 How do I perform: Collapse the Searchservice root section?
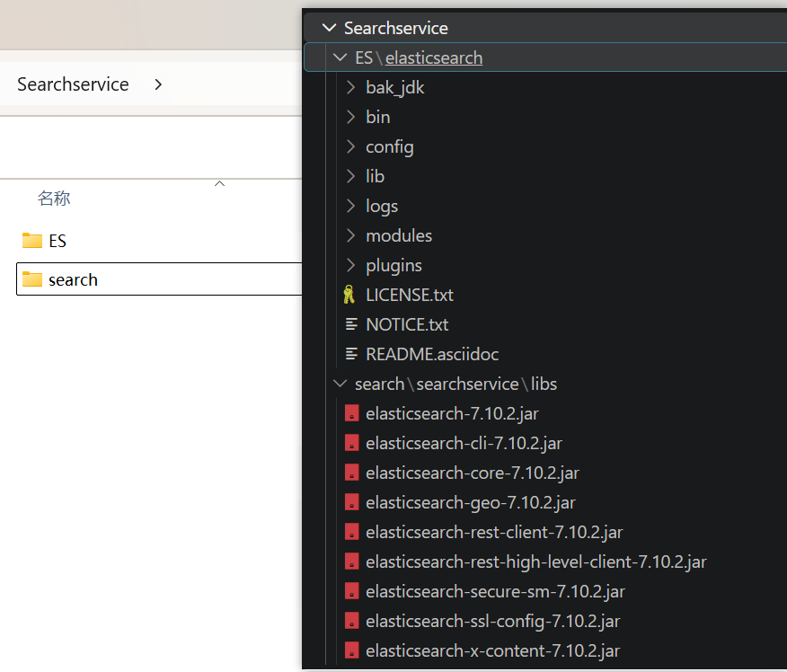[329, 28]
